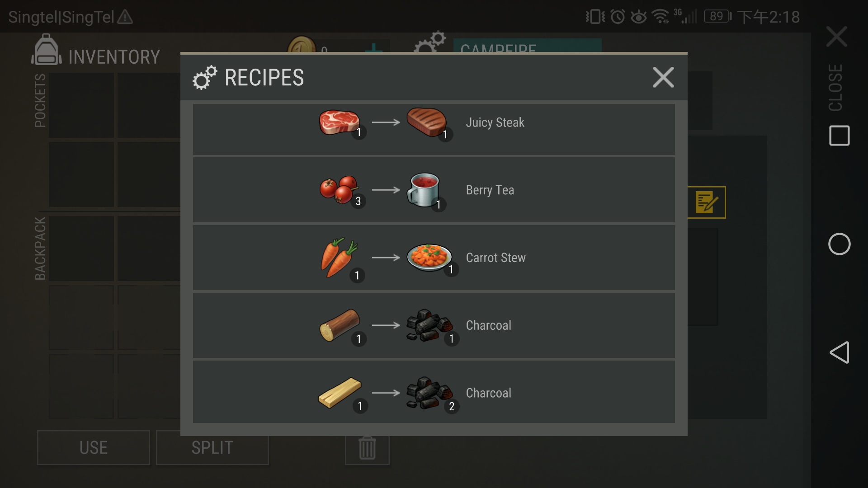Screen dimensions: 868x488
Task: Tap the trash can delete icon
Action: click(x=367, y=448)
